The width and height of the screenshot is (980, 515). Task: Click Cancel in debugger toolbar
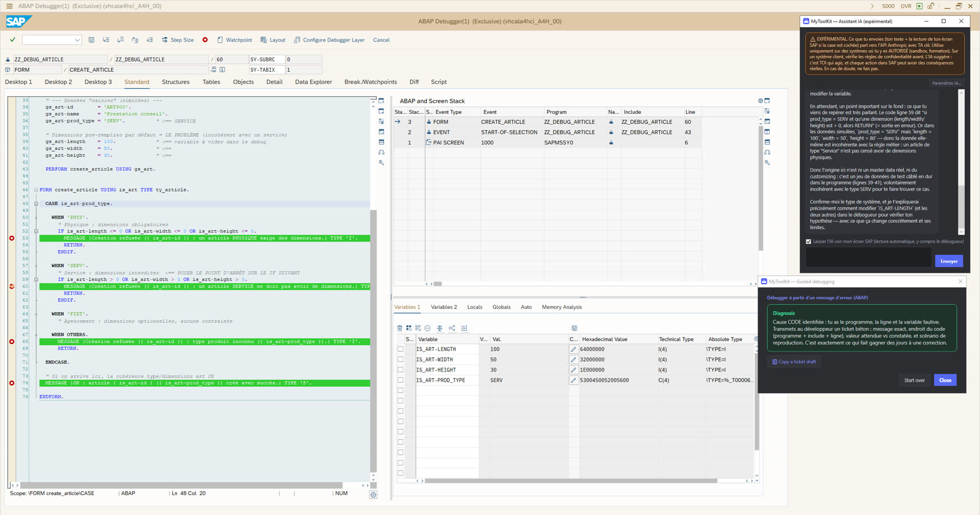(381, 40)
